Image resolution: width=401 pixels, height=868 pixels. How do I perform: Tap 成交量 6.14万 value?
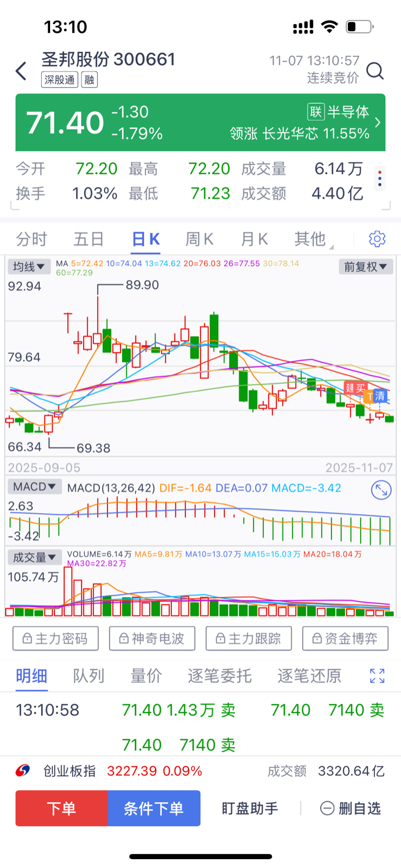click(x=338, y=169)
